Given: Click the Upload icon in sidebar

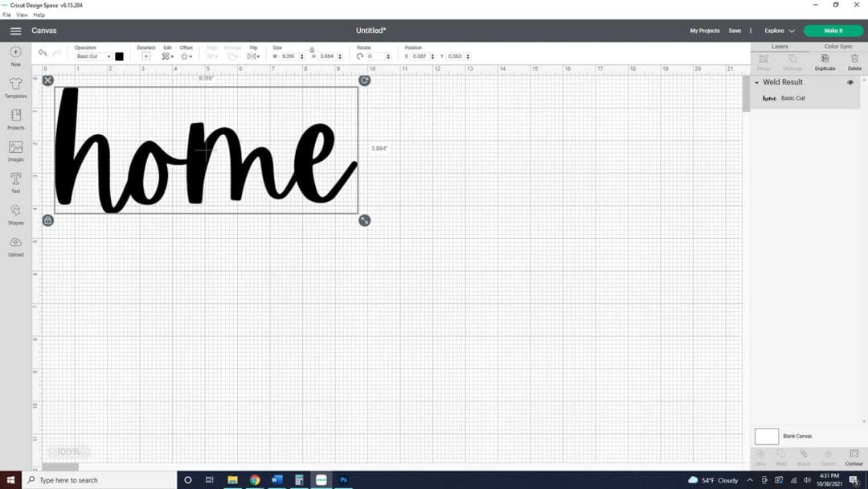Looking at the screenshot, I should 15,244.
